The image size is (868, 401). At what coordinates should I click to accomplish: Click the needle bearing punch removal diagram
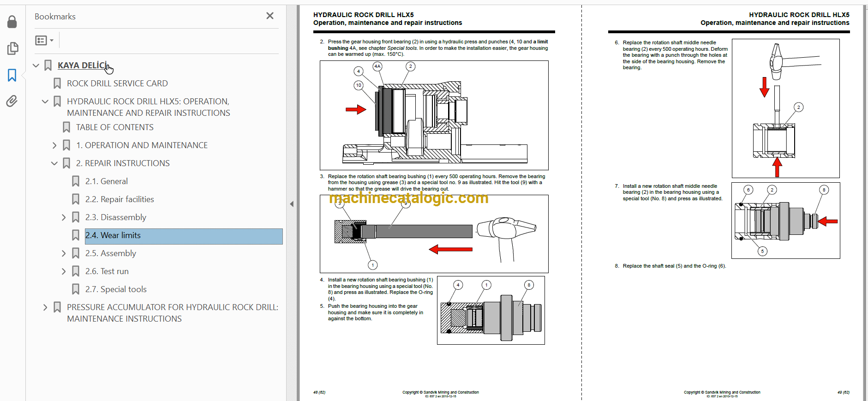coord(786,108)
